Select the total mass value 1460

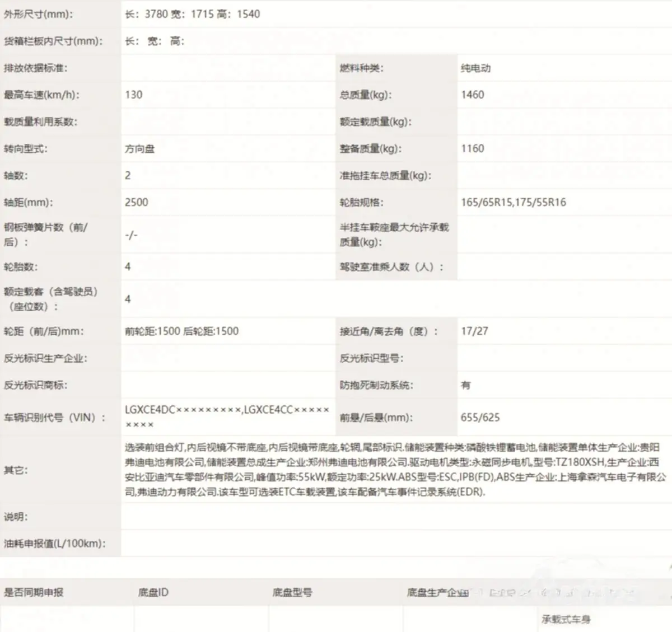473,95
